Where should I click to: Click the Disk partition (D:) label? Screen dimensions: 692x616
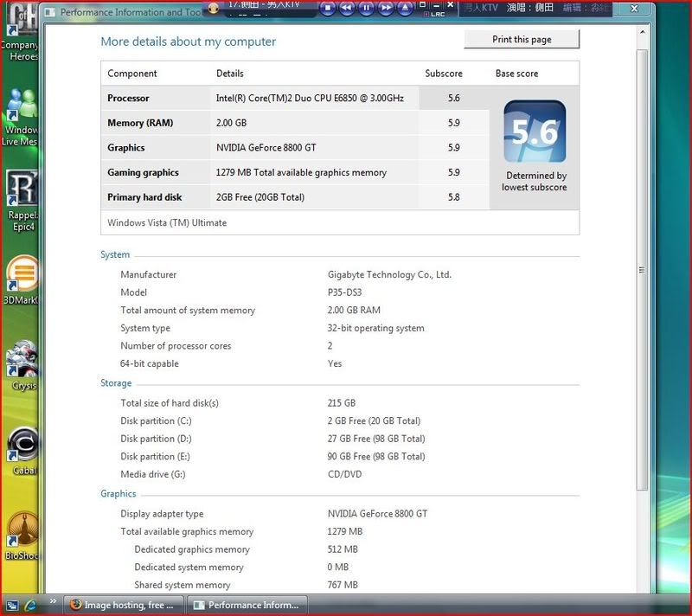[156, 439]
